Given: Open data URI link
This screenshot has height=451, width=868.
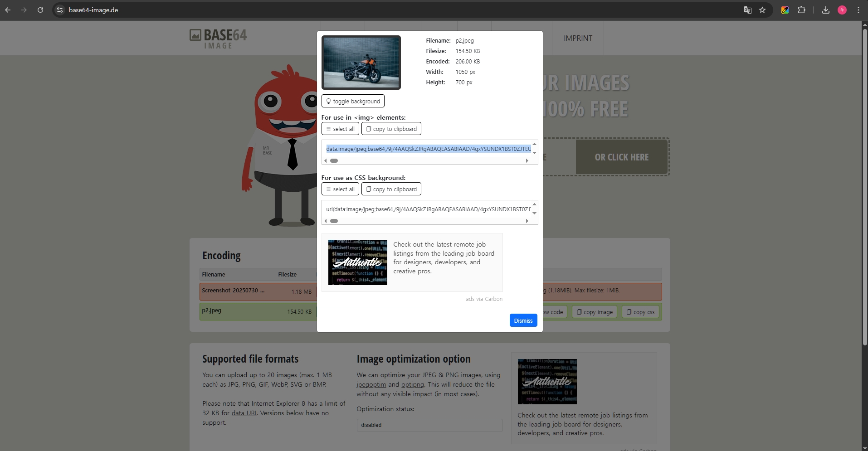Looking at the screenshot, I should (244, 413).
